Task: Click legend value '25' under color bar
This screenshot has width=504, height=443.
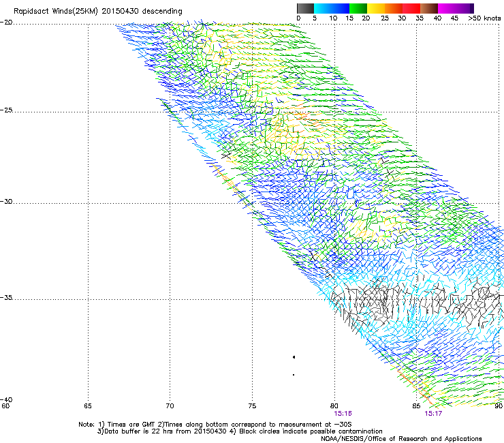Action: 385,18
